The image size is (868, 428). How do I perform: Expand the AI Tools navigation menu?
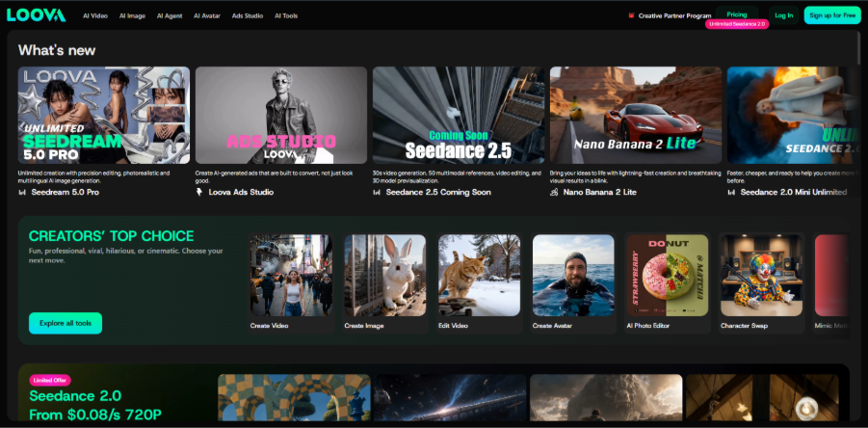click(x=286, y=15)
